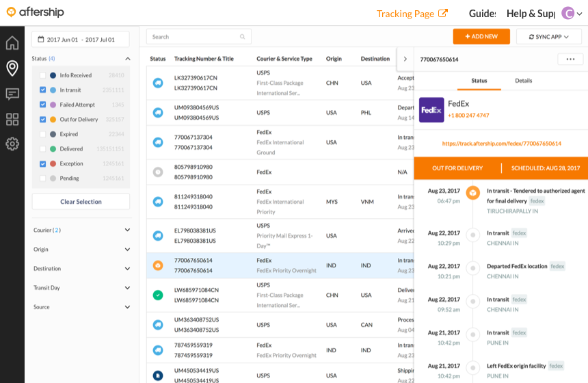Image resolution: width=588 pixels, height=383 pixels.
Task: Click status icon for UM093804569US row
Action: tap(158, 113)
